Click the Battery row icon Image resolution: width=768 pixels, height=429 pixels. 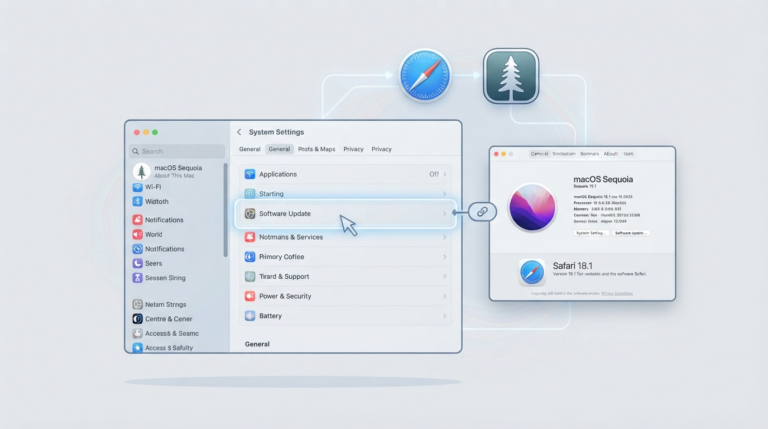tap(250, 316)
